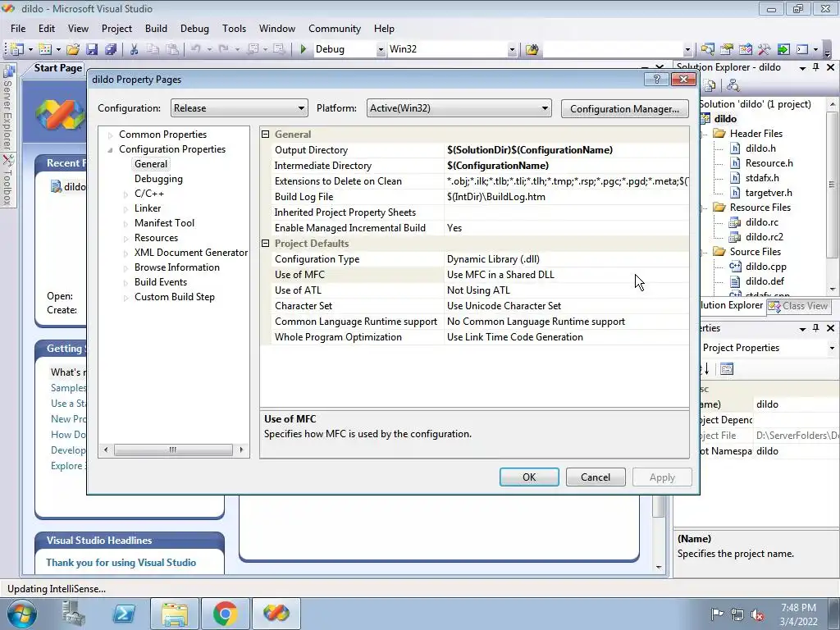Open the File menu
840x630 pixels.
point(18,29)
